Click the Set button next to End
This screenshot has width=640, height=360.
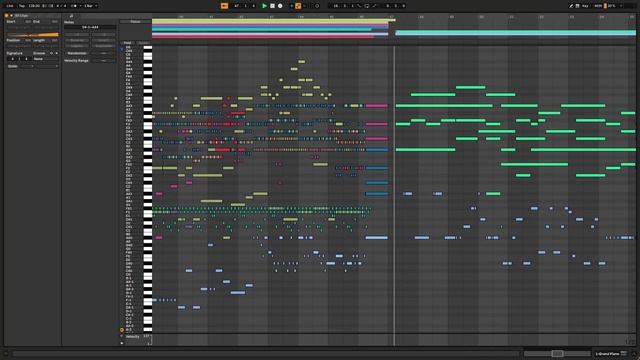(54, 22)
